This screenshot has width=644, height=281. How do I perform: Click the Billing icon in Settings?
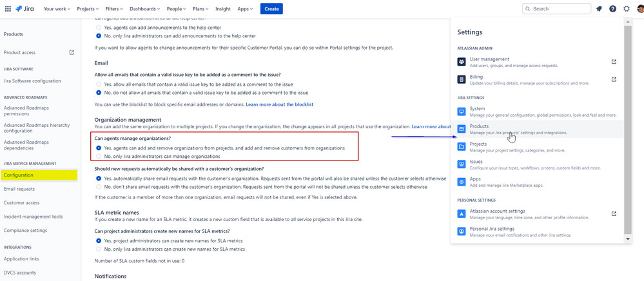(x=461, y=79)
